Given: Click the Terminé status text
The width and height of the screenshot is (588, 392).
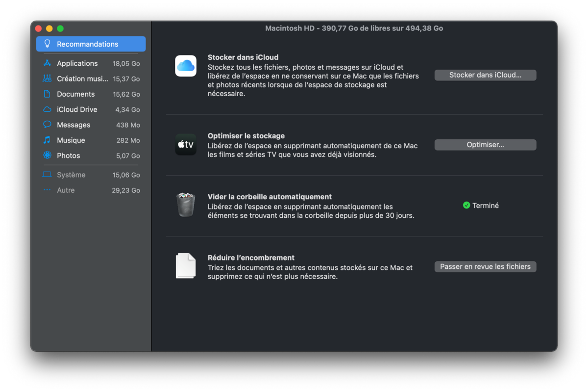Looking at the screenshot, I should click(x=486, y=206).
